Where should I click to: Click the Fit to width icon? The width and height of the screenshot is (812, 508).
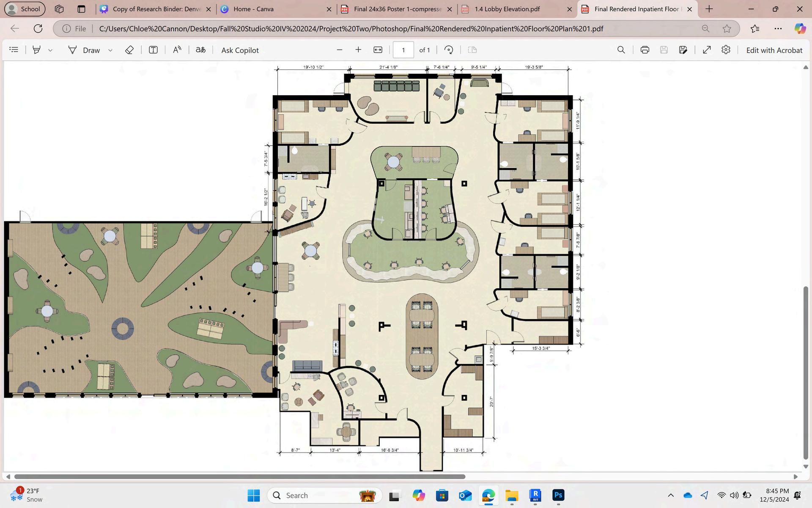point(378,50)
